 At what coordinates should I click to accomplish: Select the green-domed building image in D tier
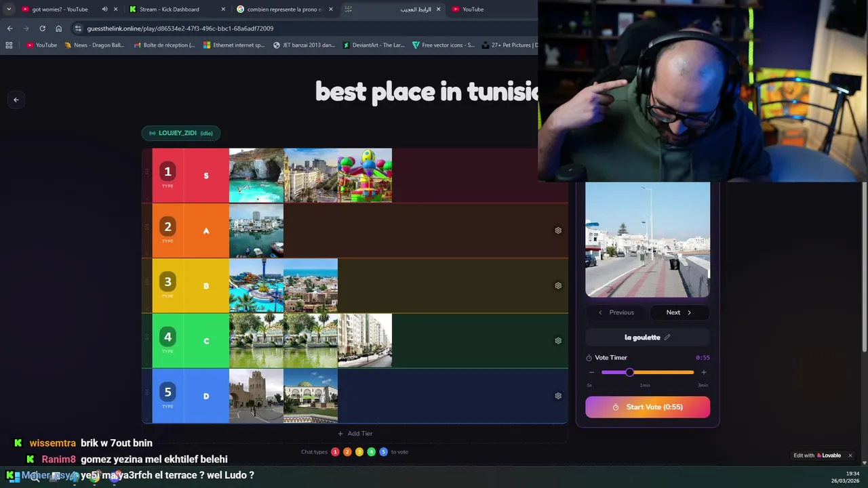point(311,396)
